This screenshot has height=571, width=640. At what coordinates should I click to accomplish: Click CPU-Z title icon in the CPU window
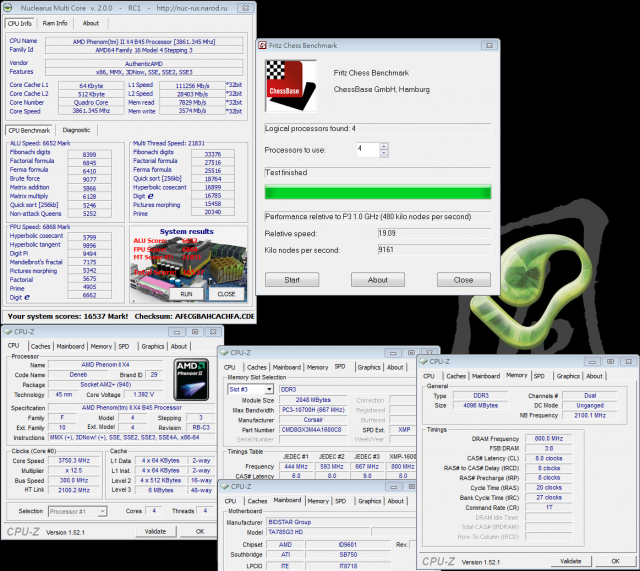tap(8, 332)
